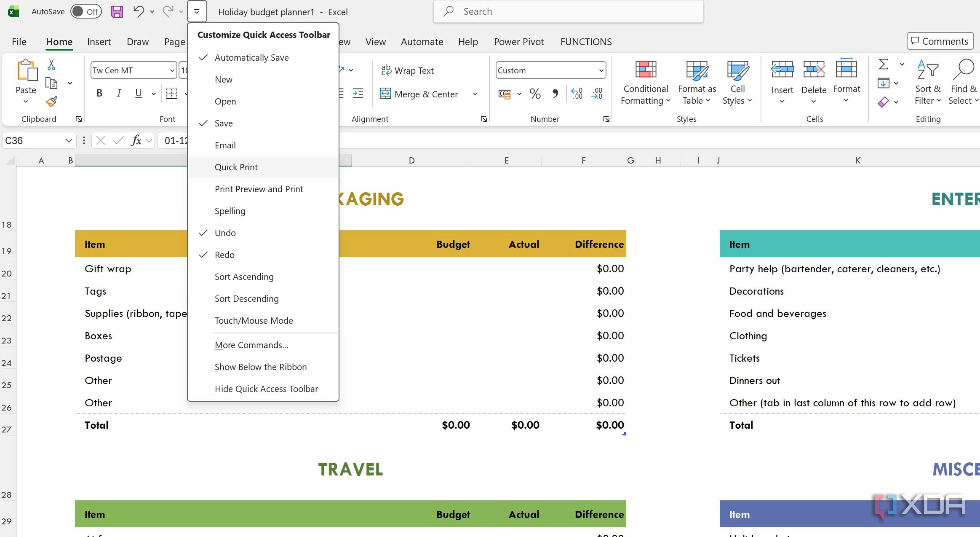Click the Save floppy disk icon
The image size is (980, 537).
tap(117, 11)
